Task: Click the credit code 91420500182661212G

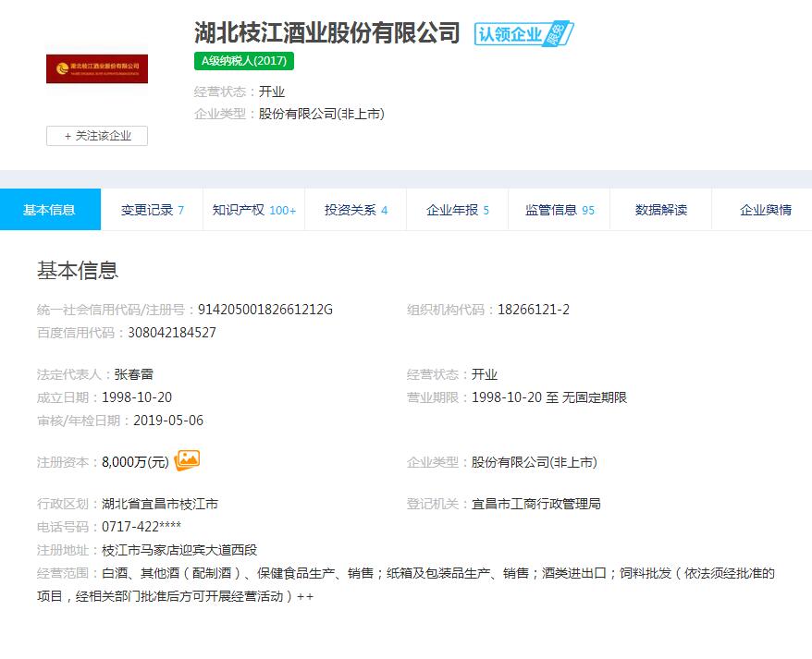Action: pos(265,310)
